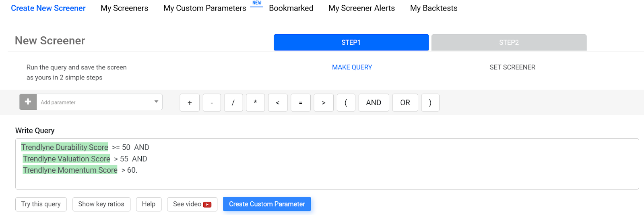Select the STEP2 button
Screen dimensions: 644x215
(509, 42)
